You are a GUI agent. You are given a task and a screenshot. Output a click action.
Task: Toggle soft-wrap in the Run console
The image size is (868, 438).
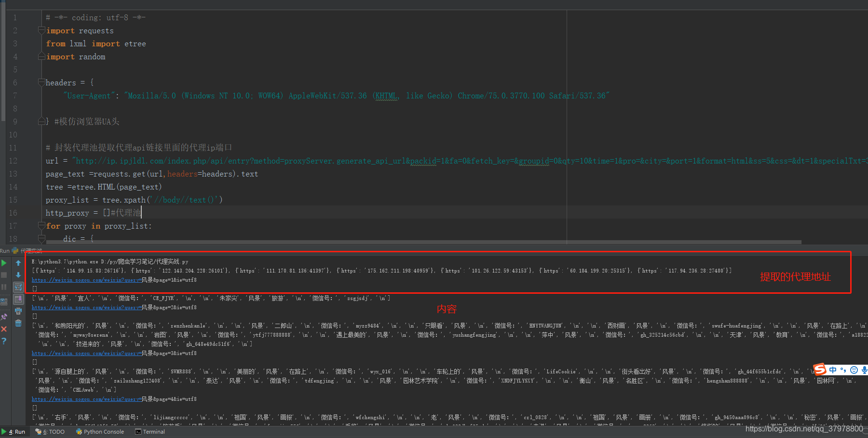[18, 287]
